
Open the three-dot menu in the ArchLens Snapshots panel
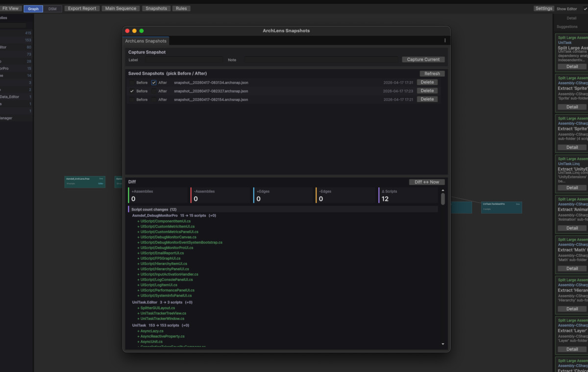[445, 41]
